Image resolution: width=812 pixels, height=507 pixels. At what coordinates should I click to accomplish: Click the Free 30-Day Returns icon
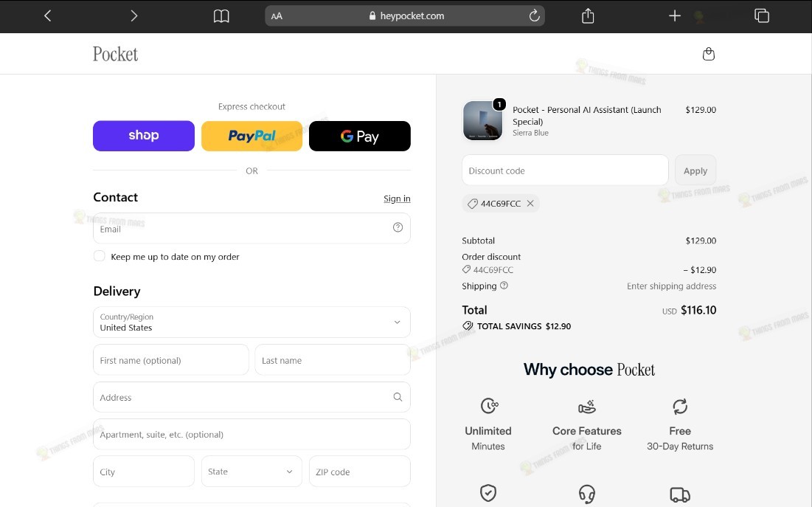[680, 407]
